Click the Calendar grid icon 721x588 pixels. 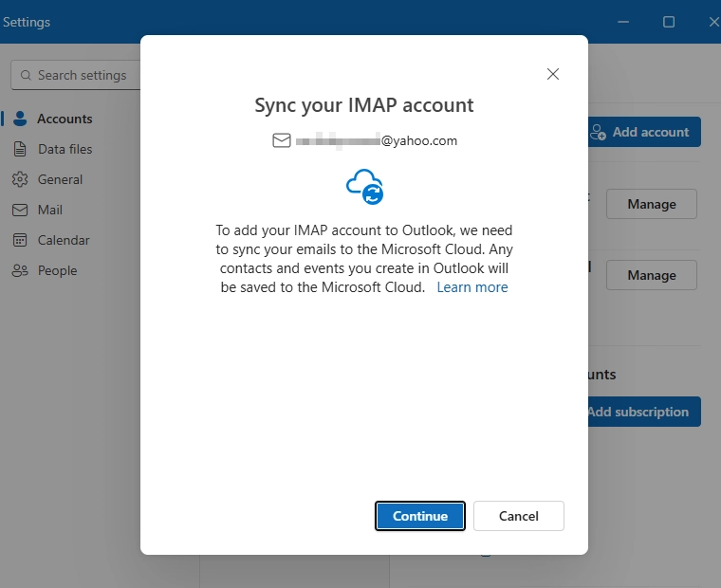pyautogui.click(x=20, y=241)
